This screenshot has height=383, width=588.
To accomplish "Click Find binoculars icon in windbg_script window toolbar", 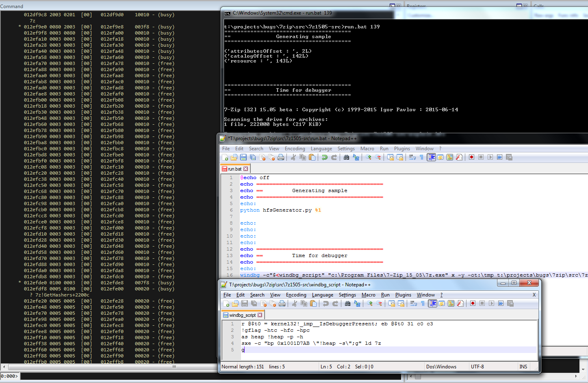I will [x=347, y=303].
